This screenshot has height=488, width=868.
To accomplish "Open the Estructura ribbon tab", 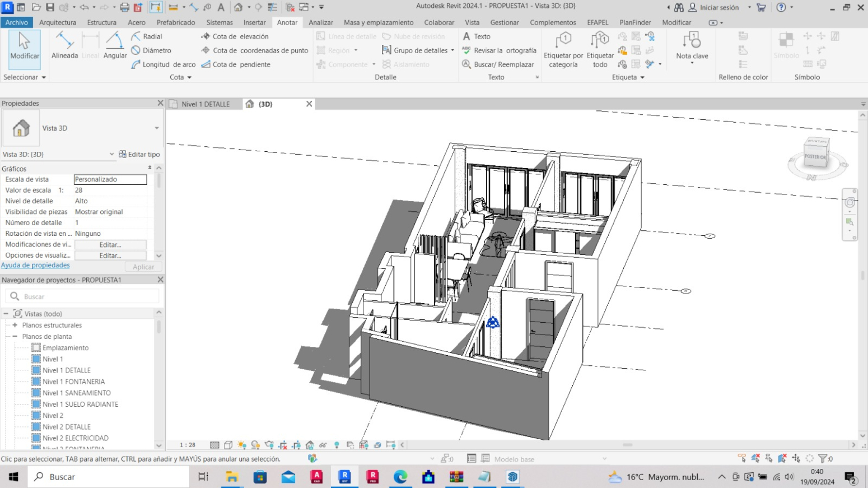I will coord(102,22).
